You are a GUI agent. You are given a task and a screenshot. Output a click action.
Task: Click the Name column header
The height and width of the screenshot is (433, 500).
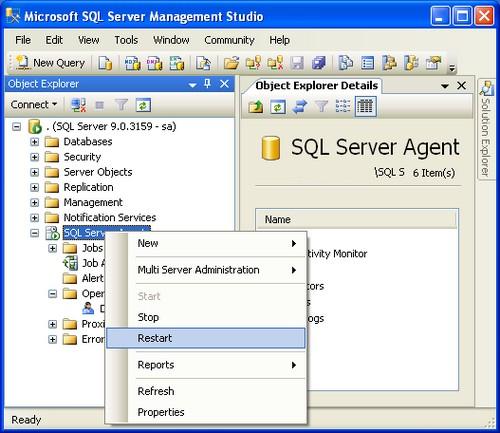tap(357, 220)
